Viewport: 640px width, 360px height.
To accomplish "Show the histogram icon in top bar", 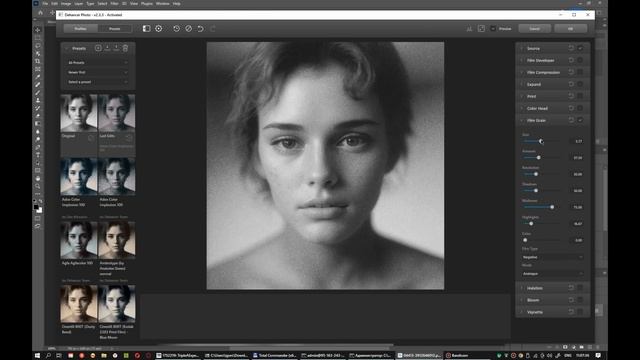I will click(x=469, y=29).
